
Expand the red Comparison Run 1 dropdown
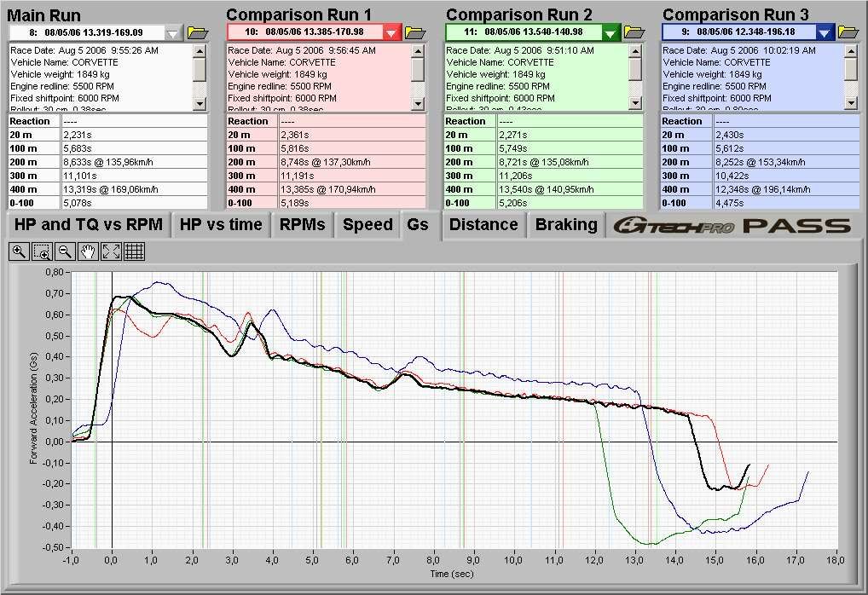pyautogui.click(x=391, y=32)
